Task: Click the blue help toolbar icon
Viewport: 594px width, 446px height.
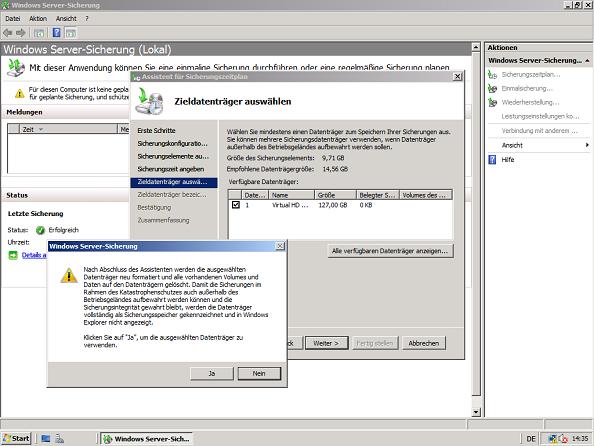Action: 56,33
